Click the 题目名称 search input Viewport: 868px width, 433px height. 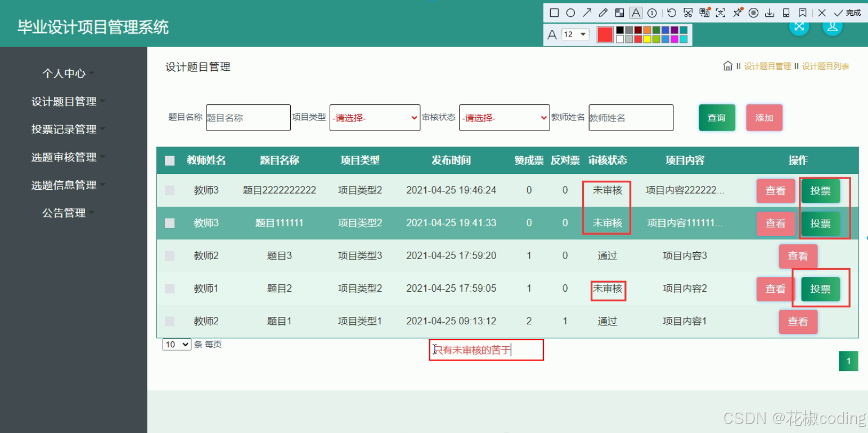pos(248,118)
